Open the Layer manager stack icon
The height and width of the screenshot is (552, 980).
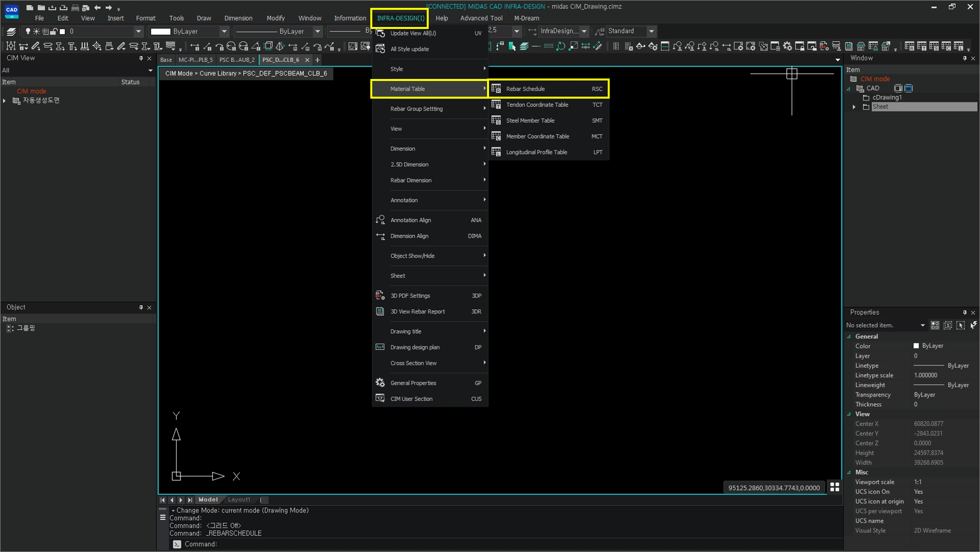click(11, 31)
